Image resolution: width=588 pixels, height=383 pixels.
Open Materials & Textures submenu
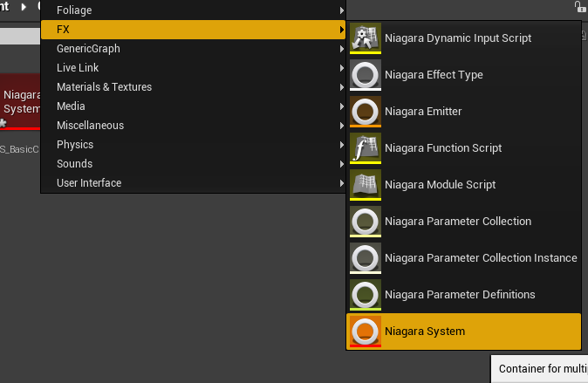tap(193, 86)
